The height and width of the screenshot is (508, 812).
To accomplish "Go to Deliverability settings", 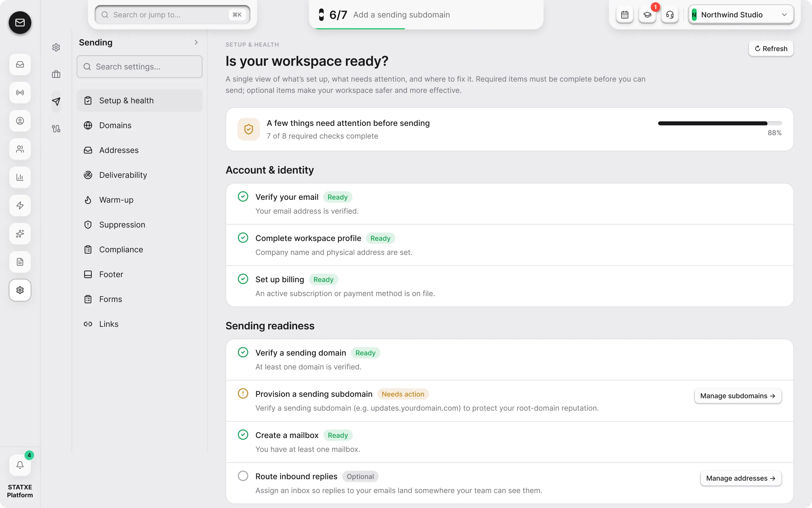I will pyautogui.click(x=140, y=175).
